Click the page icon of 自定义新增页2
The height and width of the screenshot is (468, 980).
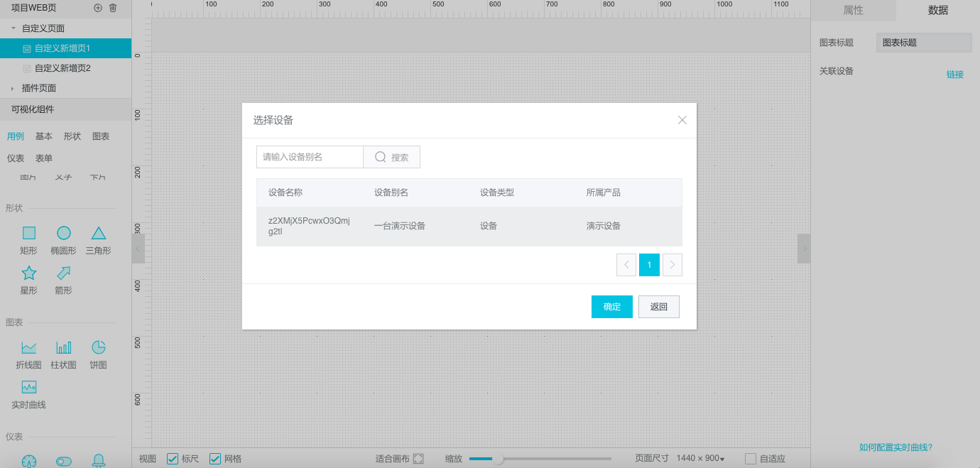[x=27, y=69]
